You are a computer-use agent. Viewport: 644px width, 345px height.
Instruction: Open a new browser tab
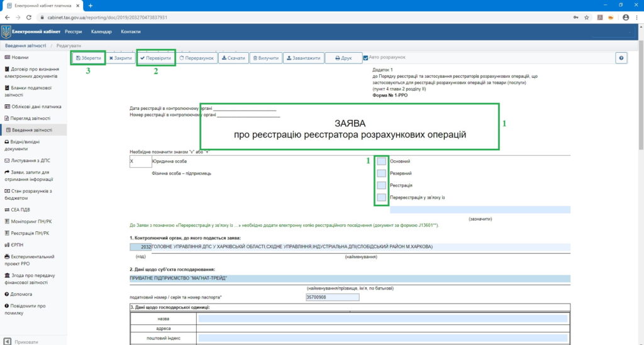91,6
